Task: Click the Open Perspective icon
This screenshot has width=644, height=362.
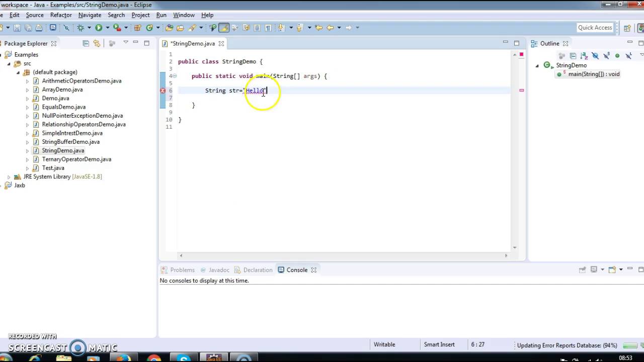Action: click(x=627, y=28)
